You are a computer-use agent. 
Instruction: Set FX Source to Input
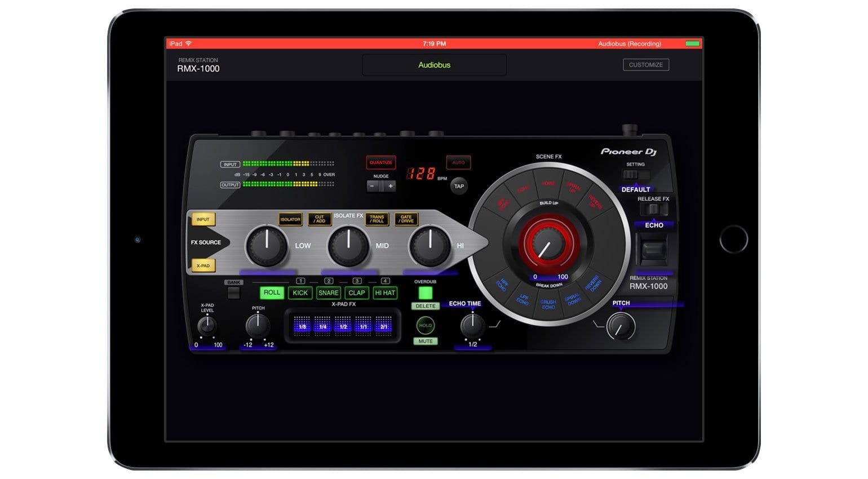pos(203,219)
